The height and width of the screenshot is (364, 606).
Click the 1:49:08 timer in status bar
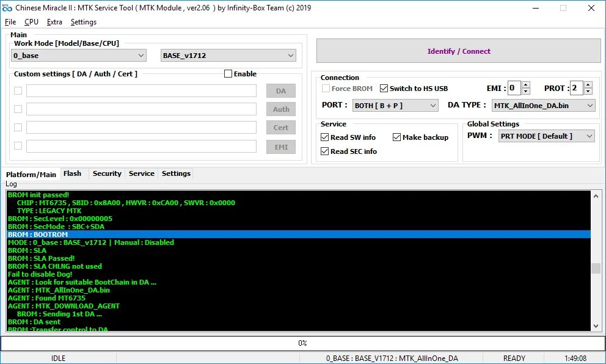tap(575, 359)
